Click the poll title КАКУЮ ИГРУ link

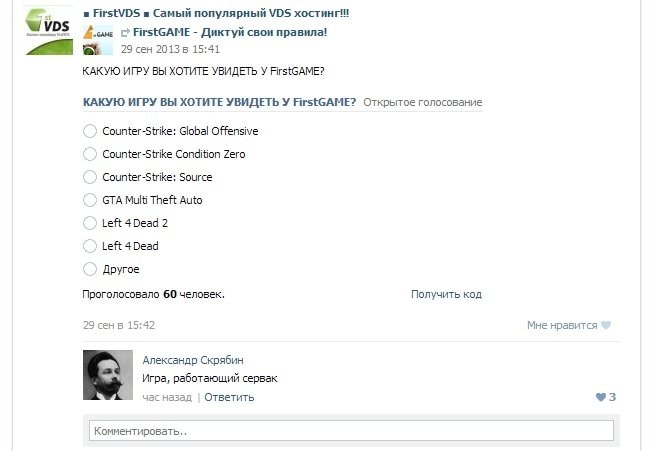(219, 103)
